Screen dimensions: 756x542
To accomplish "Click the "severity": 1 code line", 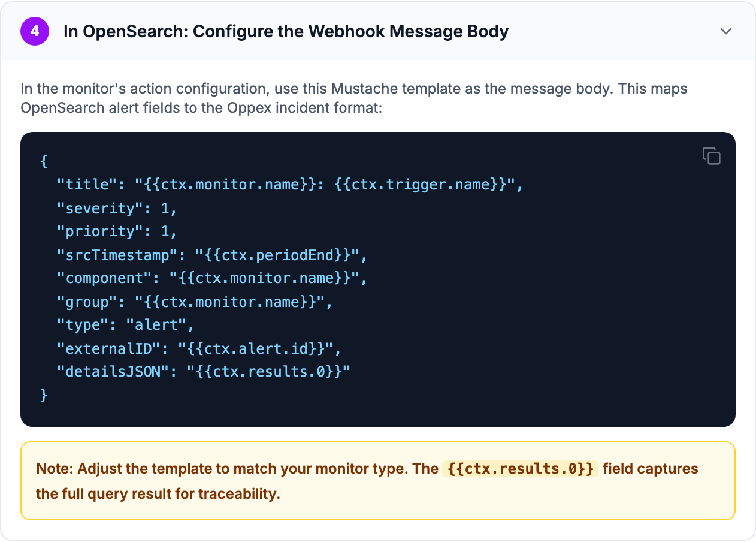I will 117,208.
